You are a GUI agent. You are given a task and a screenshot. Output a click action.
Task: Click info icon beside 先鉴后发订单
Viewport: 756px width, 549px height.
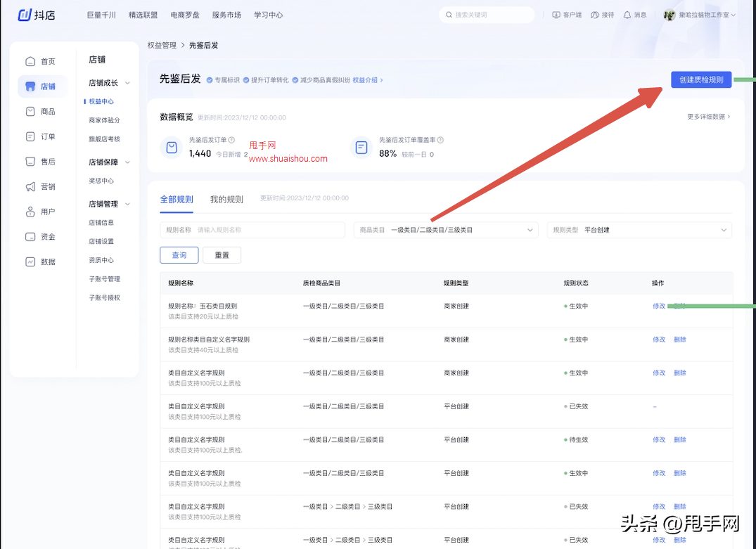[231, 141]
